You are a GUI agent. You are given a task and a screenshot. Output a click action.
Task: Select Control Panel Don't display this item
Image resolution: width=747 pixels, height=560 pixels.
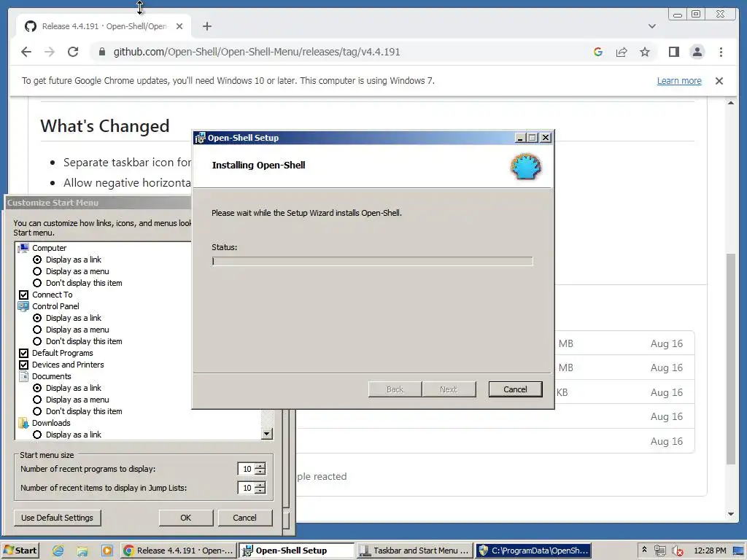37,341
